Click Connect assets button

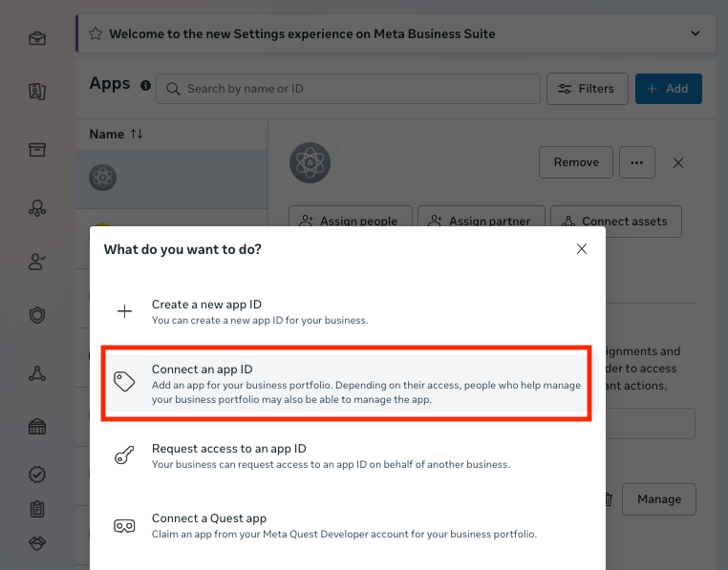616,222
